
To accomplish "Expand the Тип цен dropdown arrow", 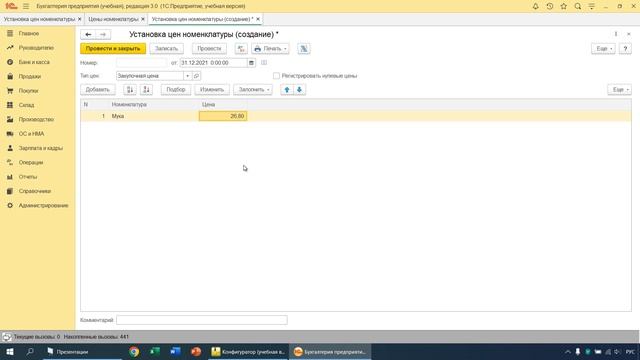I will coord(187,76).
